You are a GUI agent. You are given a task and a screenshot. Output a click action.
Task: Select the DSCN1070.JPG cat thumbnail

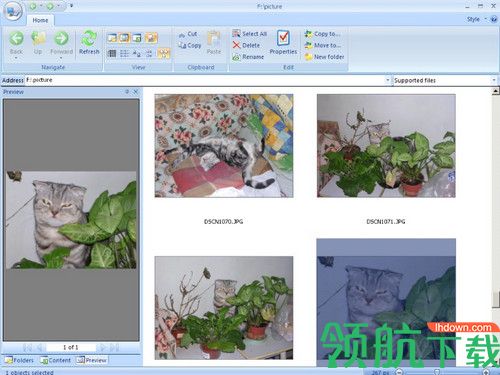click(x=224, y=146)
